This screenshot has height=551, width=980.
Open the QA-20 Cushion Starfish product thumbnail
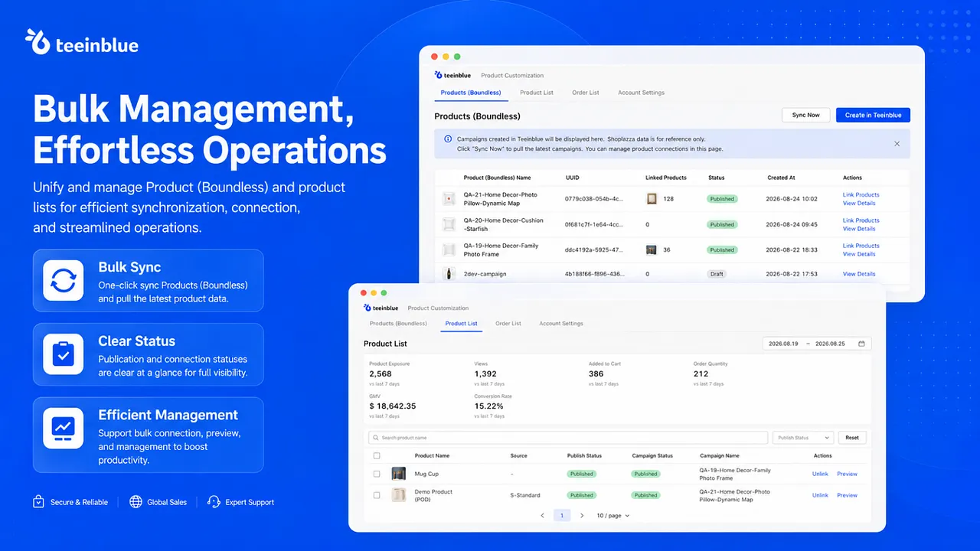coord(449,224)
